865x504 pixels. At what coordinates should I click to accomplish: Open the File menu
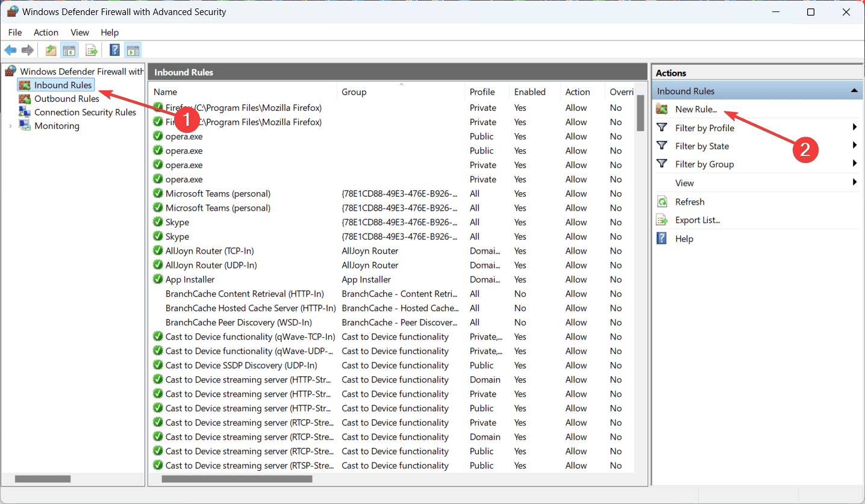pyautogui.click(x=15, y=33)
